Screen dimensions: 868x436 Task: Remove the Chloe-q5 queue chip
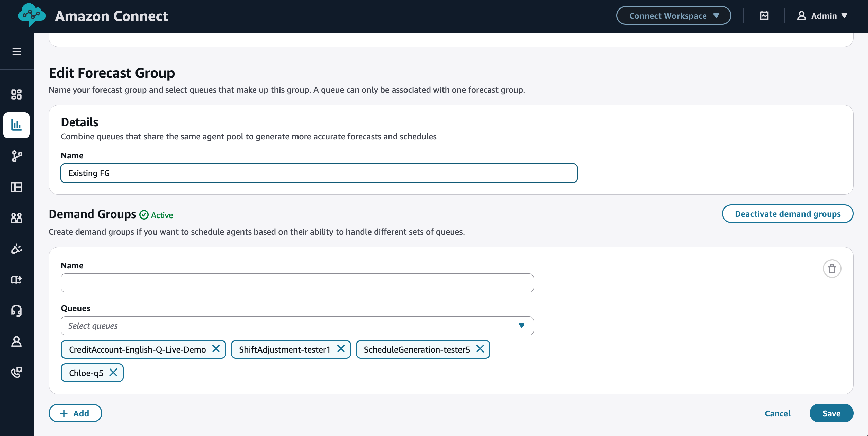click(113, 373)
